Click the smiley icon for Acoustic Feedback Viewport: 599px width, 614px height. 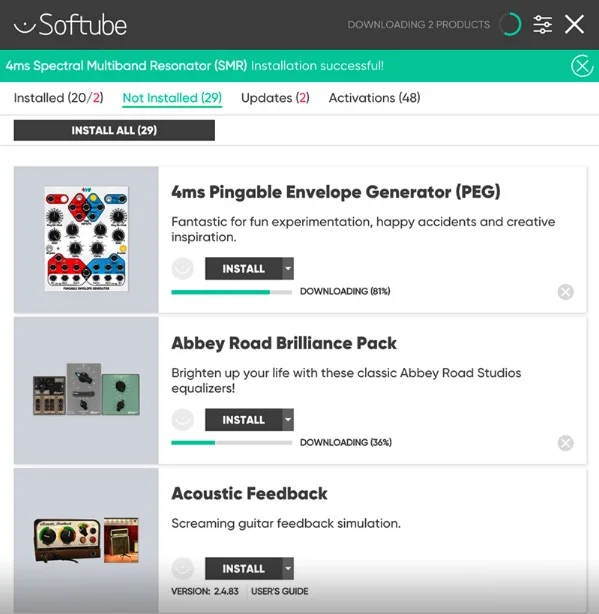[x=183, y=569]
